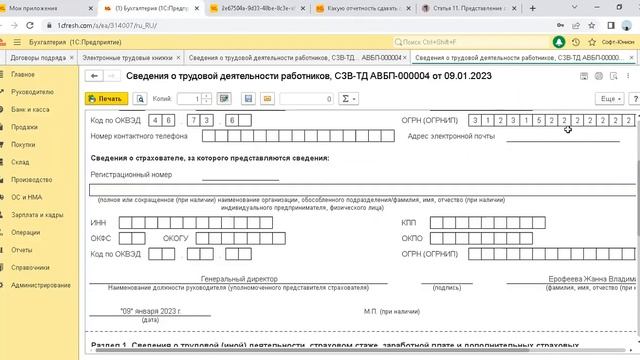Open favorites star icon in 1C header
Image resolution: width=640 pixels, height=360 pixels.
[592, 42]
